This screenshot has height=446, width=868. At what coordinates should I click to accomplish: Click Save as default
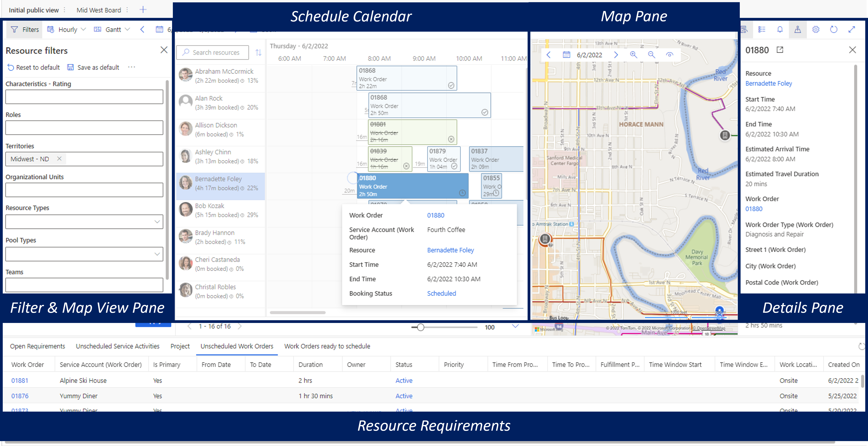pos(93,67)
